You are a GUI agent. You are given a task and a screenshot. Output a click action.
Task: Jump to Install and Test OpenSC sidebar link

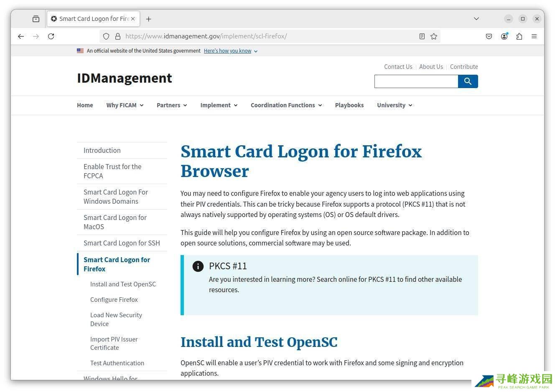[123, 284]
